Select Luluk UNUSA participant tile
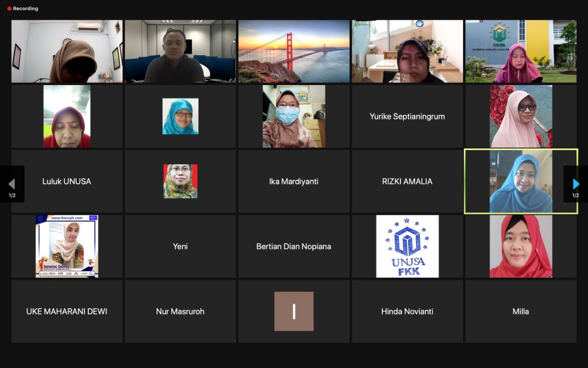This screenshot has height=368, width=588. click(67, 181)
